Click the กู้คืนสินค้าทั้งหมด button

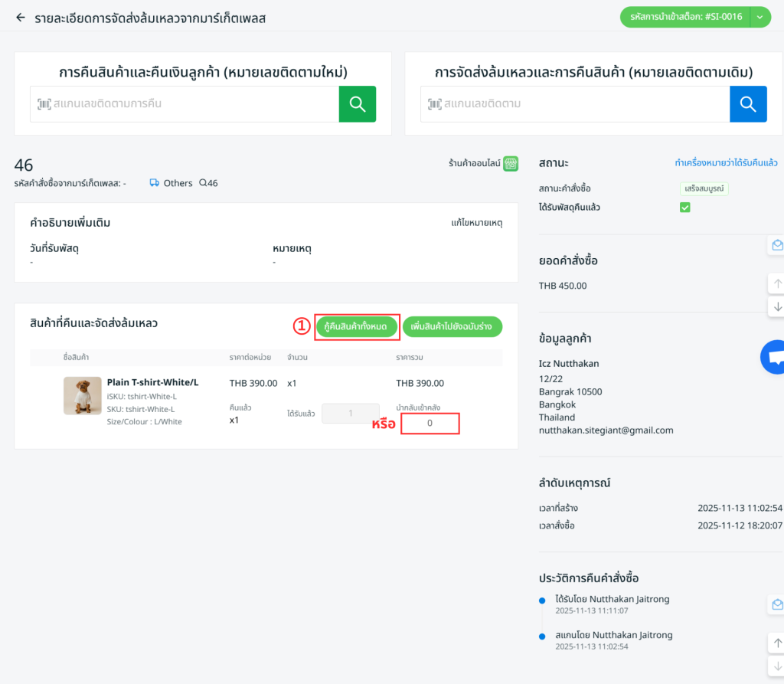(357, 327)
